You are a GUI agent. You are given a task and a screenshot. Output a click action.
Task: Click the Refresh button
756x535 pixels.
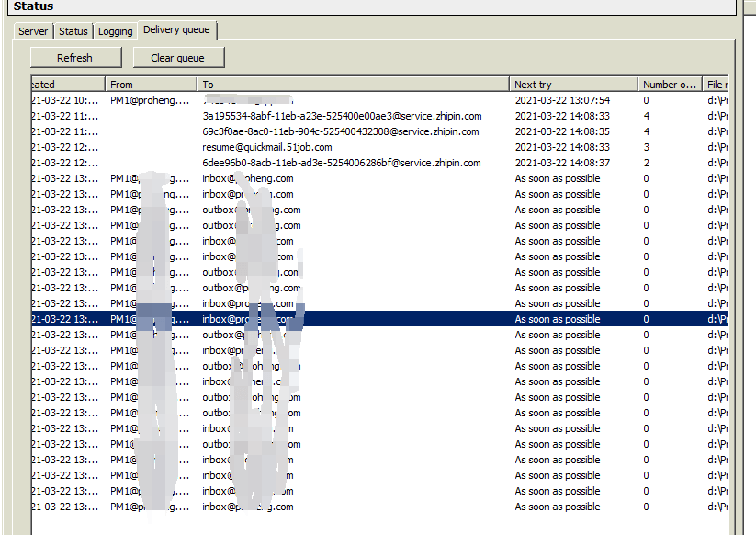tap(75, 58)
